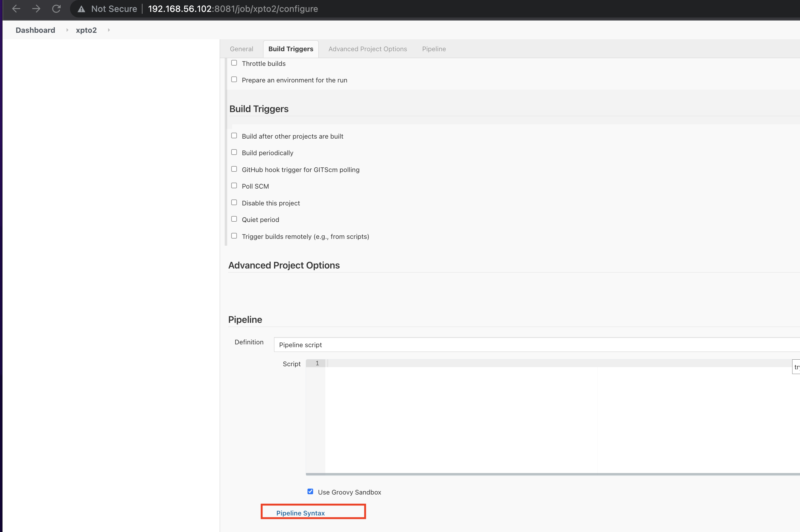800x532 pixels.
Task: Expand chevron after xpto2 breadcrumb
Action: coord(109,30)
